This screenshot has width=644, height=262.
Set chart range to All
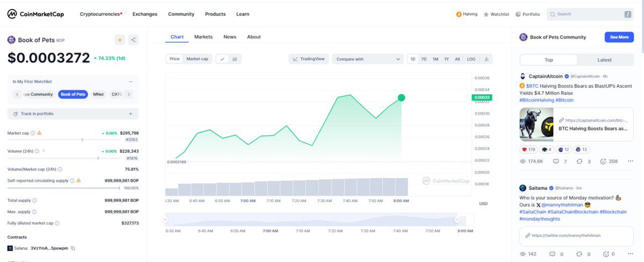pos(457,59)
